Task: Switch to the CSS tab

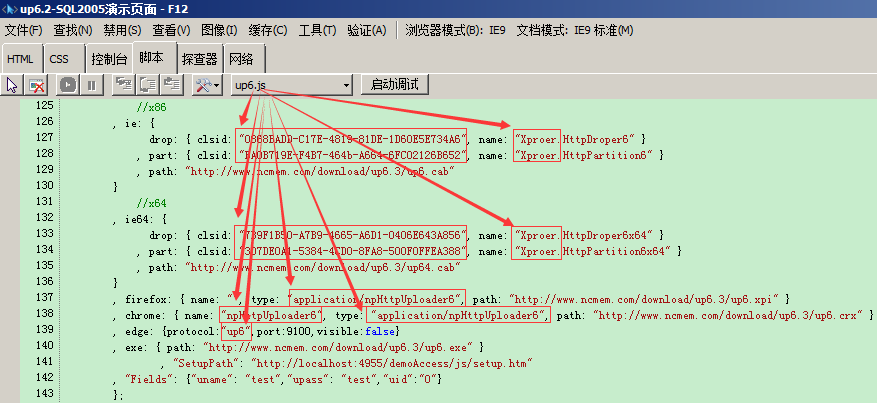Action: tap(59, 59)
